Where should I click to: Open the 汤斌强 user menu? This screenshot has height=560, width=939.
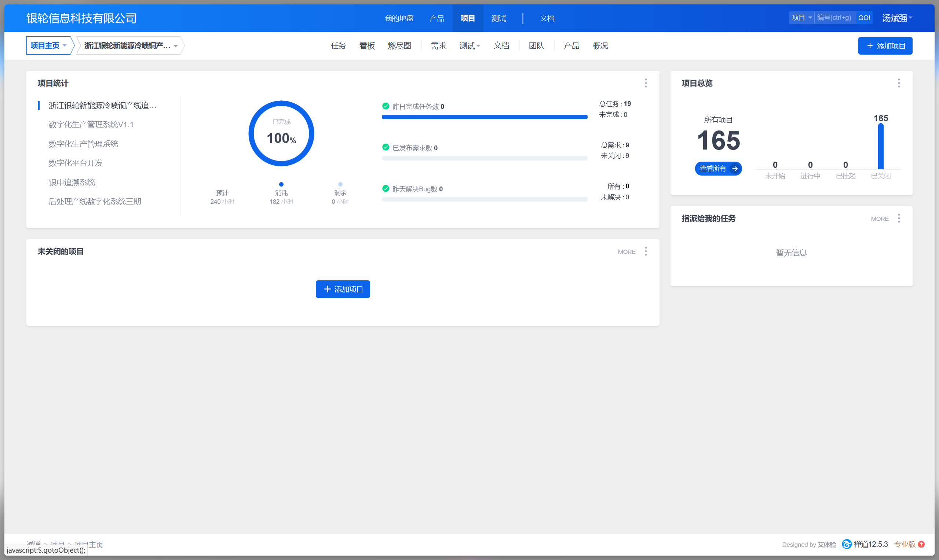point(897,18)
